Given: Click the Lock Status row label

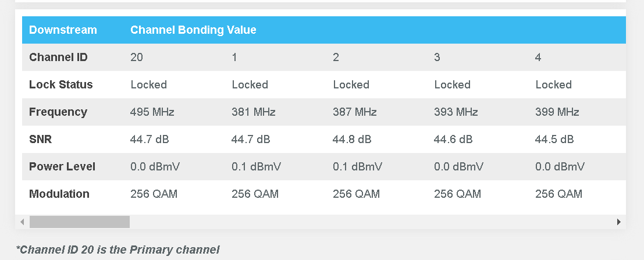Looking at the screenshot, I should [x=61, y=84].
